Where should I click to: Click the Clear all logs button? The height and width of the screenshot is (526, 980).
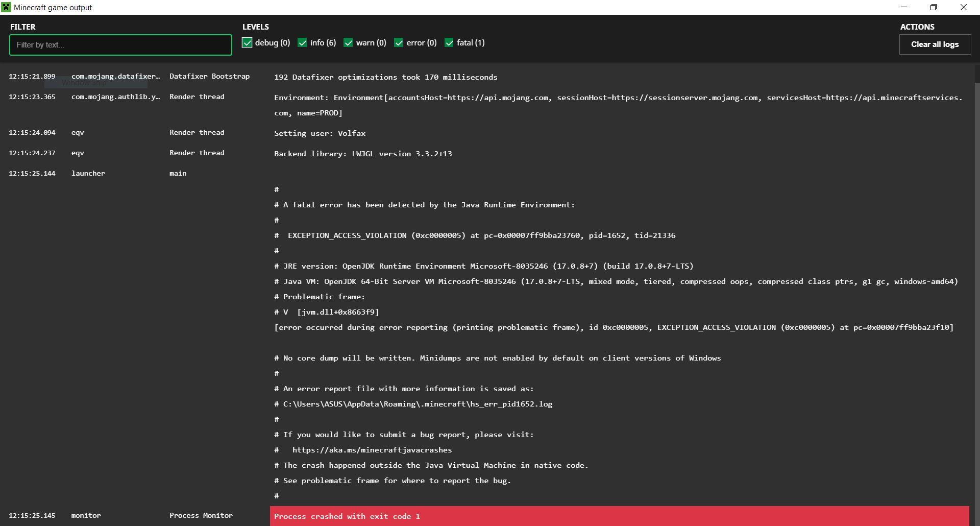click(x=935, y=44)
